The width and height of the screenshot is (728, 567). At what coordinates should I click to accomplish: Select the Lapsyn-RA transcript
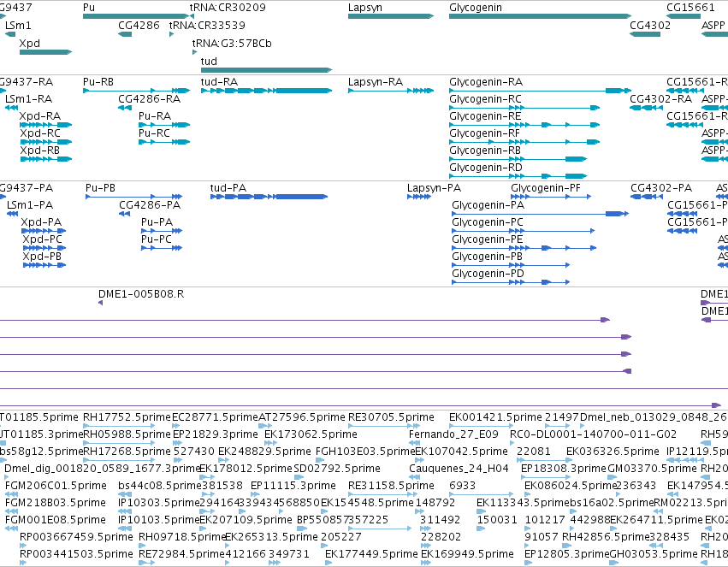coord(391,91)
